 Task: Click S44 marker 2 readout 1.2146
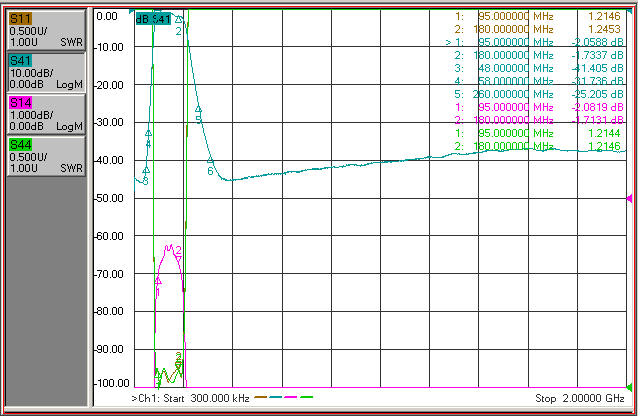pyautogui.click(x=604, y=147)
